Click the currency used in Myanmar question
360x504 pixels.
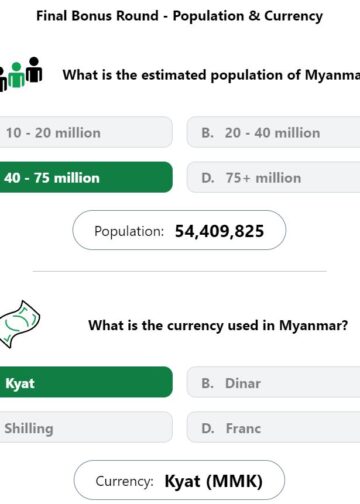point(218,325)
